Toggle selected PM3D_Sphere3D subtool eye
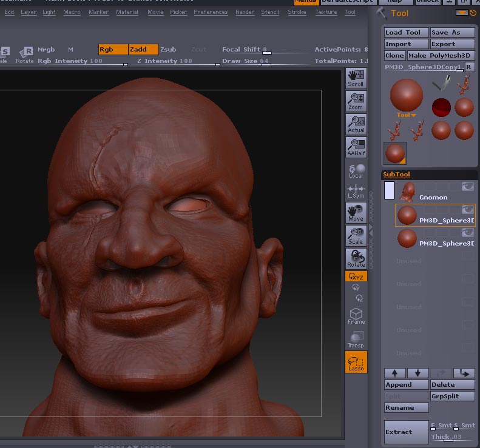Screen dimensions: 480x448 click(467, 210)
